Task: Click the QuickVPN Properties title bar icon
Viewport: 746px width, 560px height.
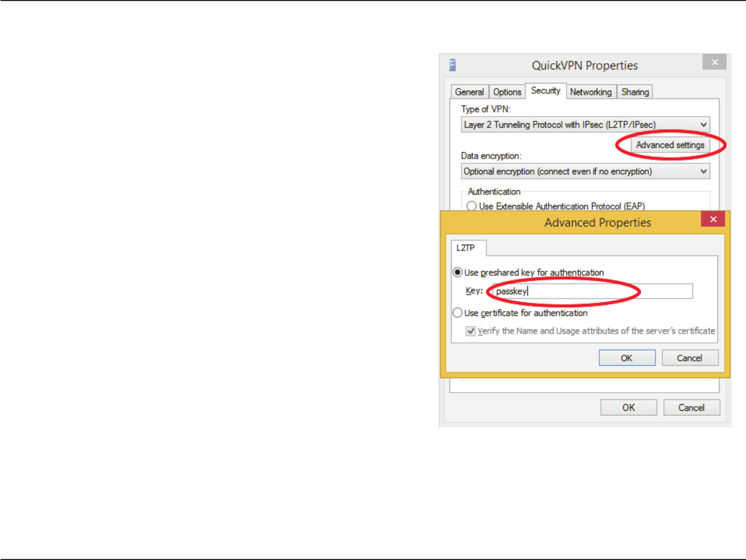Action: point(452,65)
